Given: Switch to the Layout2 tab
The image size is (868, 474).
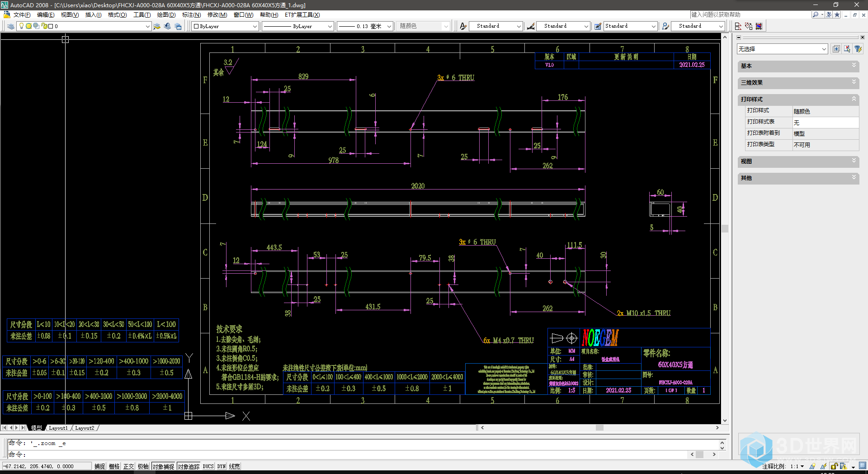Looking at the screenshot, I should coord(85,428).
